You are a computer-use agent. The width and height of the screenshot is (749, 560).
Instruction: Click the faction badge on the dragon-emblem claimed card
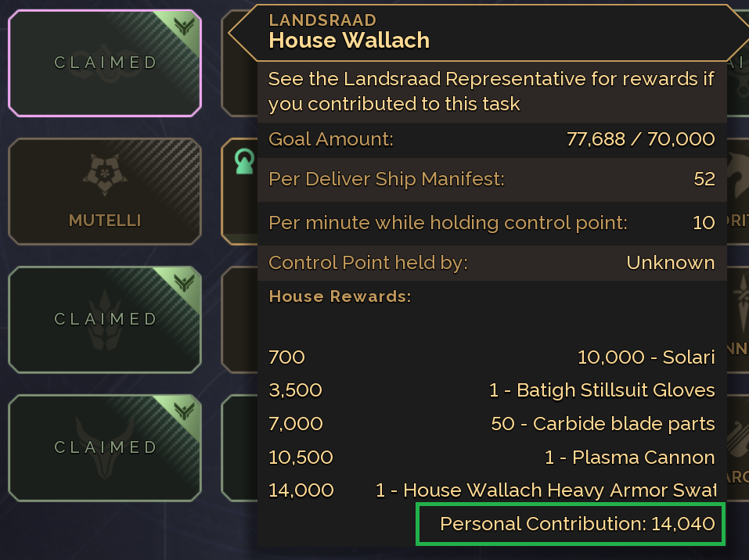tap(185, 282)
